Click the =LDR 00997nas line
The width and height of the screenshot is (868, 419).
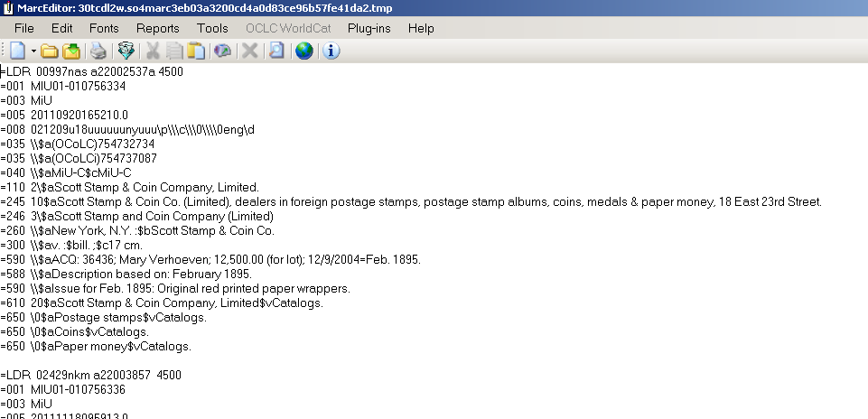(92, 71)
